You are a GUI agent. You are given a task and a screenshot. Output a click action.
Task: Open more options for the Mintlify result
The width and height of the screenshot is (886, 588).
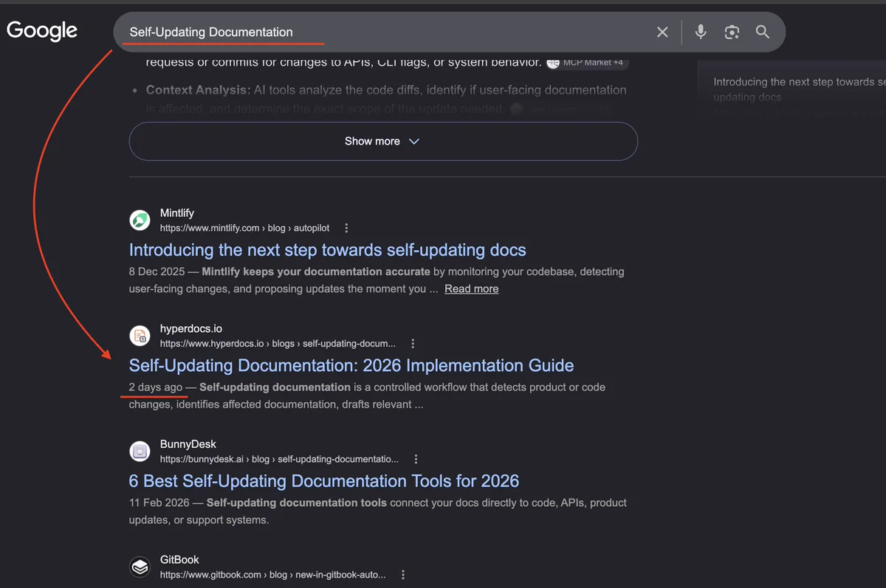[x=346, y=228]
